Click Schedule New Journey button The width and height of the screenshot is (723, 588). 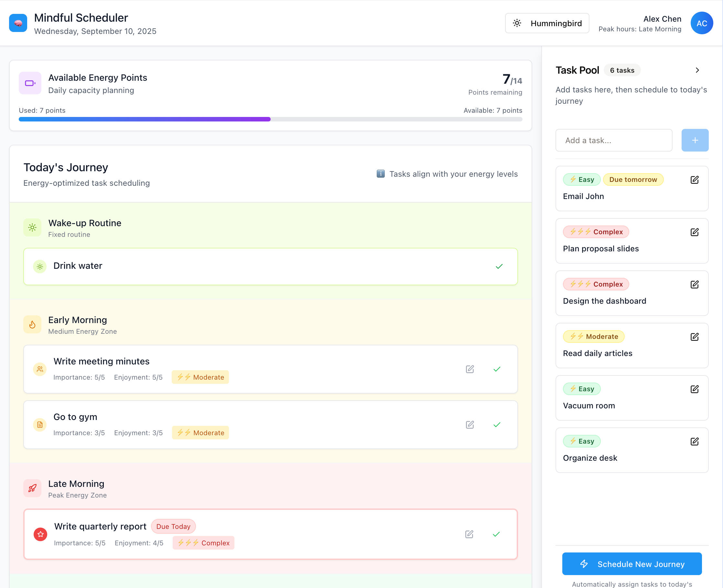pyautogui.click(x=631, y=564)
